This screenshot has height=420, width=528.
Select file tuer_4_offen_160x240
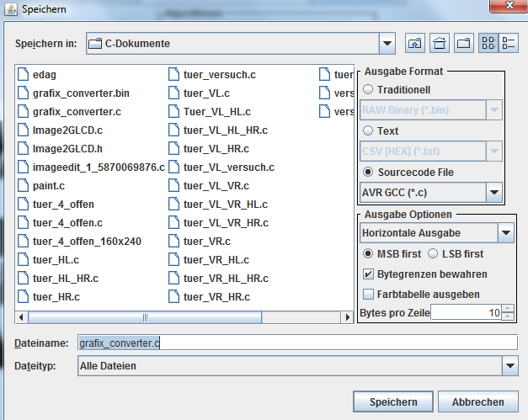(x=79, y=241)
